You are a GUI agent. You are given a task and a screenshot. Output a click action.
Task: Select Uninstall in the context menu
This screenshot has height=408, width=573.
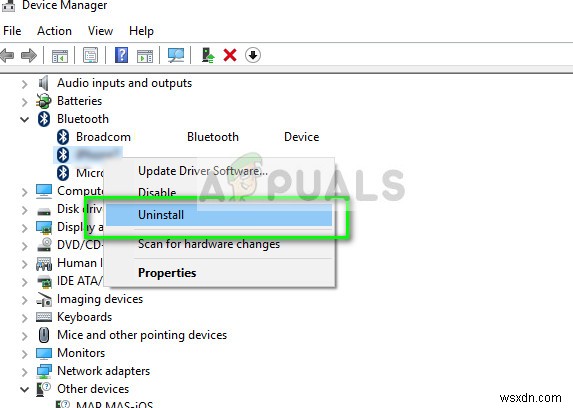219,215
